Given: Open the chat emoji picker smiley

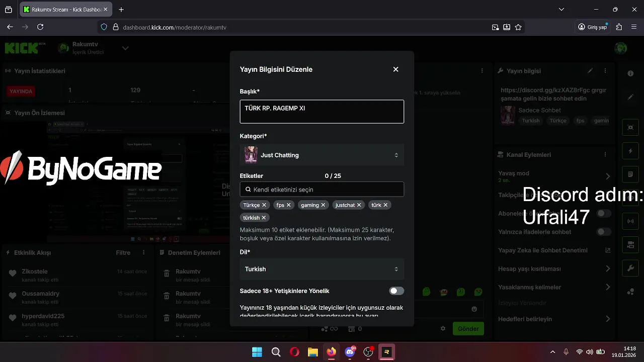Looking at the screenshot, I should pyautogui.click(x=474, y=309).
